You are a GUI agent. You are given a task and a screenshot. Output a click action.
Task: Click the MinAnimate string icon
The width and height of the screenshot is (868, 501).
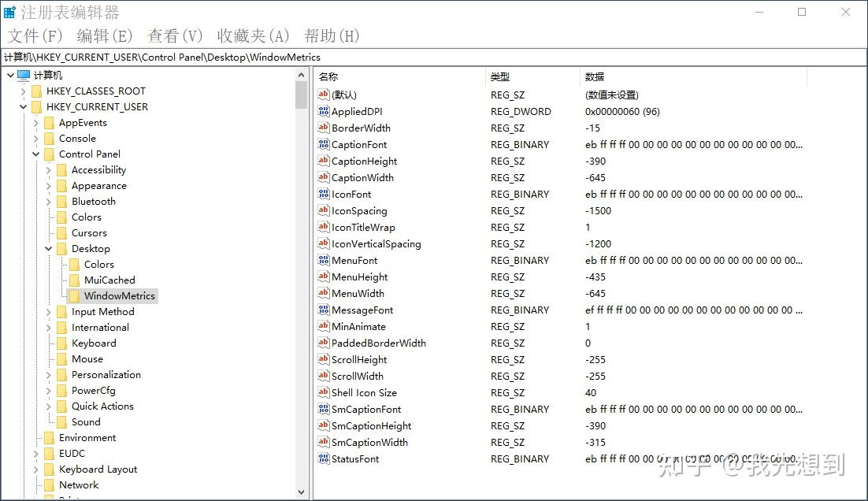click(x=323, y=327)
